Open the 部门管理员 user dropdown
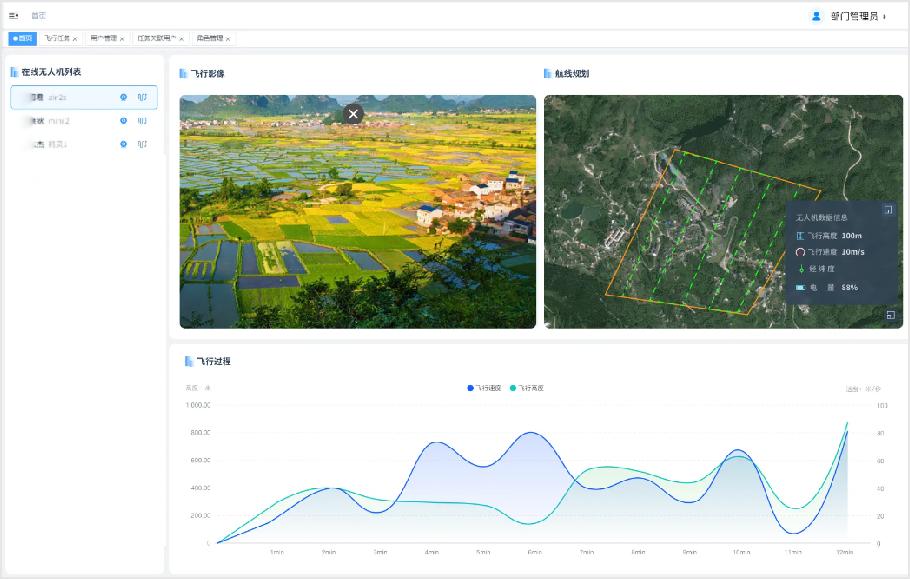This screenshot has height=579, width=910. click(848, 16)
